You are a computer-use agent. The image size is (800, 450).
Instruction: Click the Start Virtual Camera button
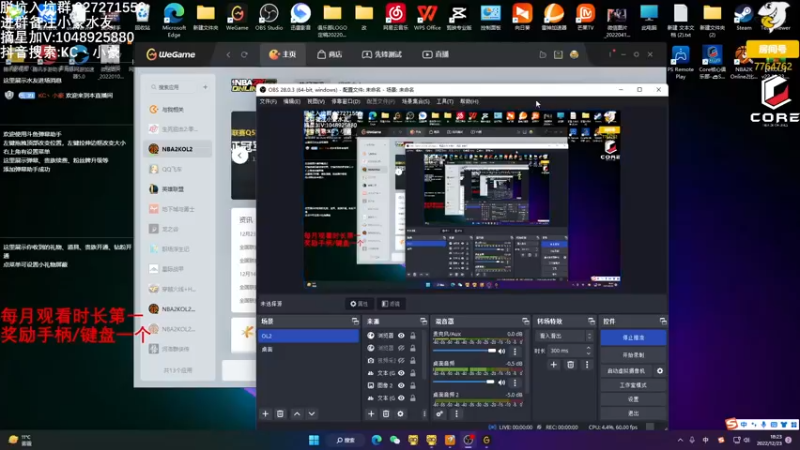[627, 371]
